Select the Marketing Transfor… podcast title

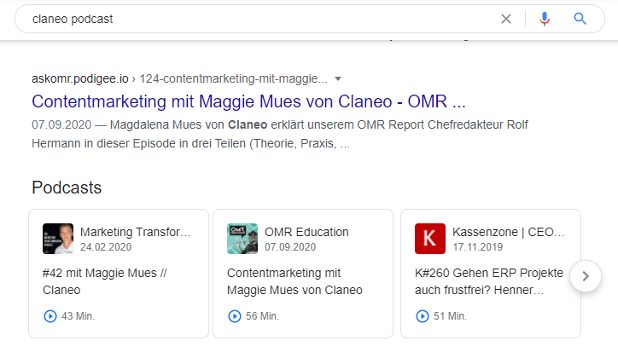pyautogui.click(x=136, y=232)
